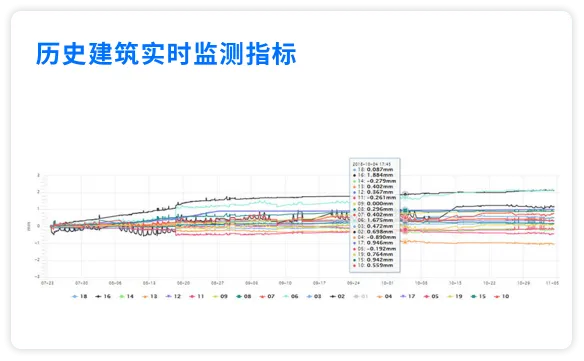The width and height of the screenshot is (584, 361).
Task: Show the greyed-out series 01 in the legend
Action: point(361,297)
